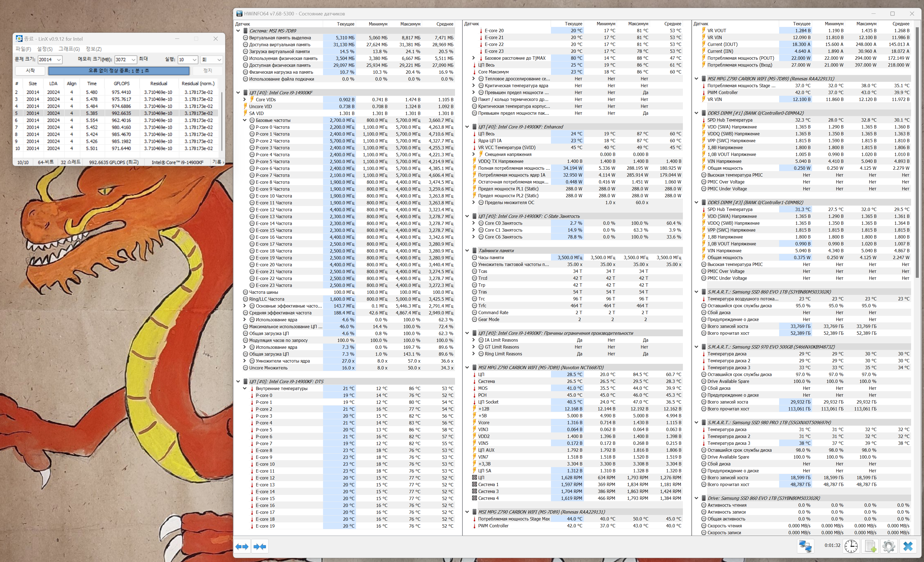
Task: Open HWiNFO sensor settings gear icon
Action: click(x=888, y=546)
